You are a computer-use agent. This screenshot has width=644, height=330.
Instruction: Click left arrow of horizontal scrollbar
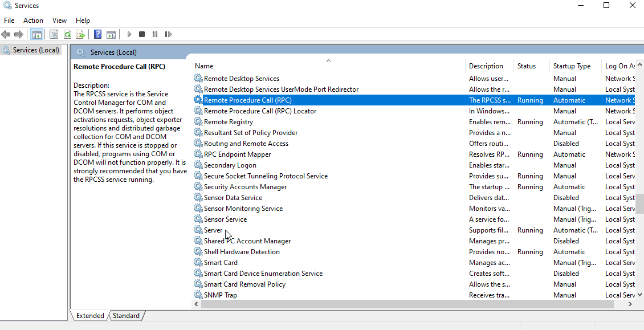pos(196,304)
